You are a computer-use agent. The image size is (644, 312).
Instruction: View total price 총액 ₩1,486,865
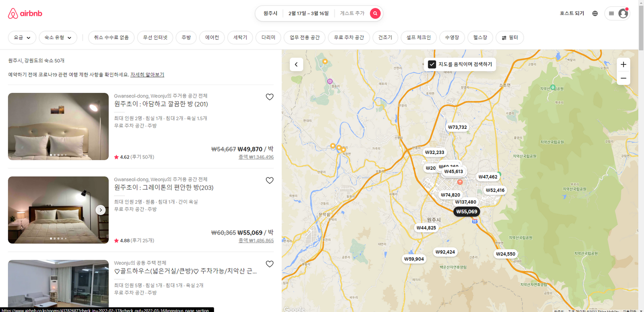(256, 240)
